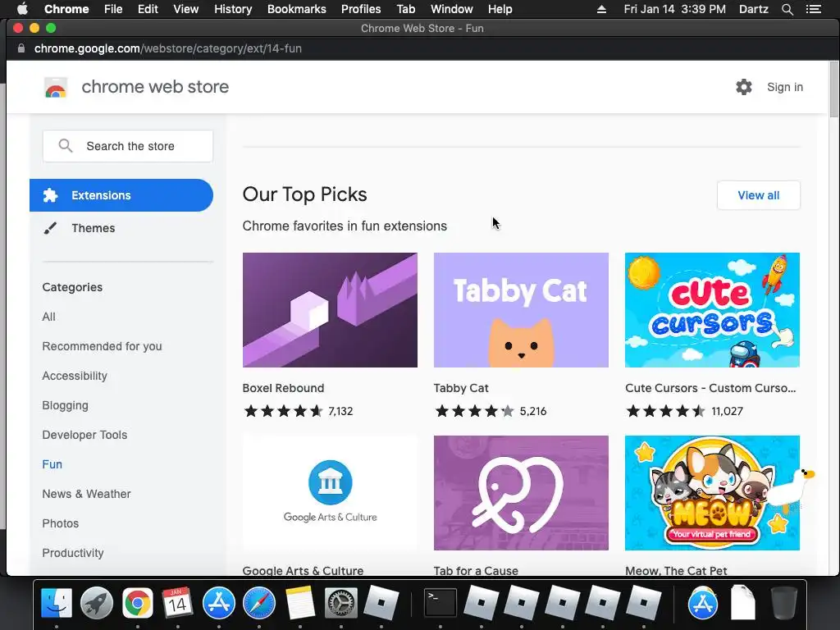Click the Dartz user name in the menu bar
This screenshot has height=630, width=840.
[x=754, y=9]
